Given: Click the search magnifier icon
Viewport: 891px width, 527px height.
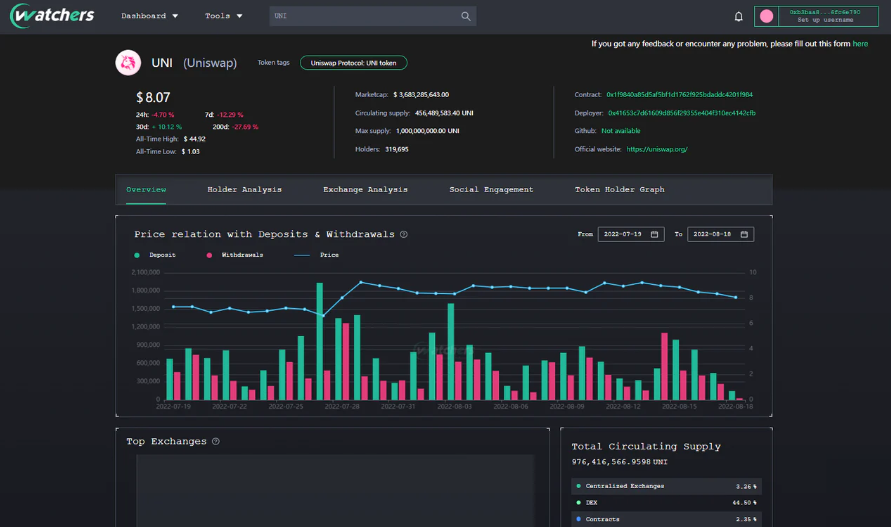Looking at the screenshot, I should (x=466, y=16).
